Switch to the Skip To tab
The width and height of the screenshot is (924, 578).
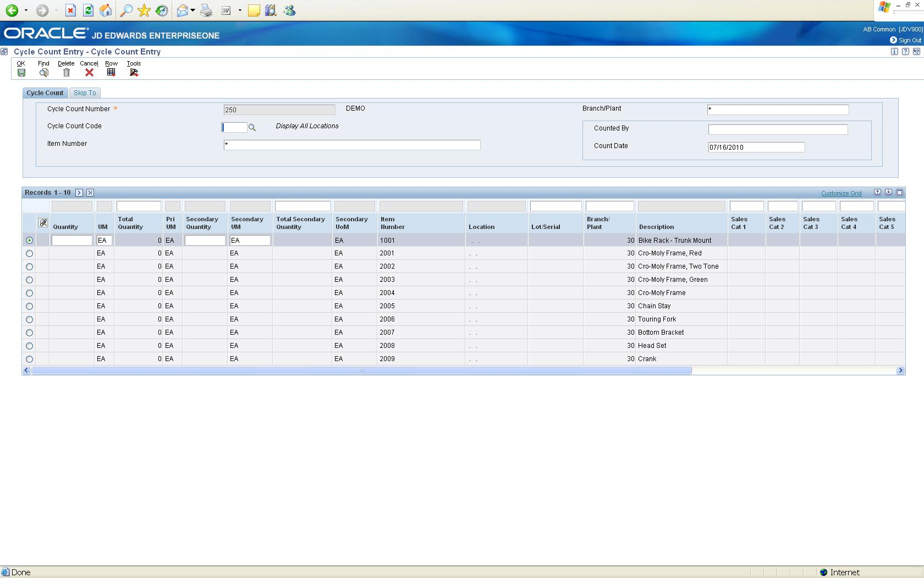[85, 93]
